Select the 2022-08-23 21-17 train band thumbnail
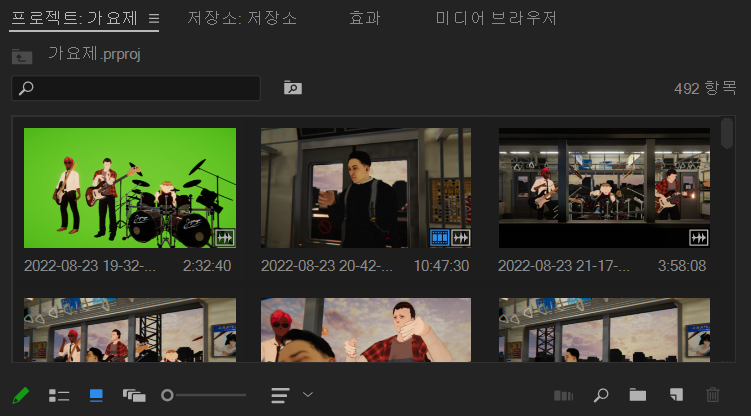Screen dimensions: 751x416 click(604, 188)
